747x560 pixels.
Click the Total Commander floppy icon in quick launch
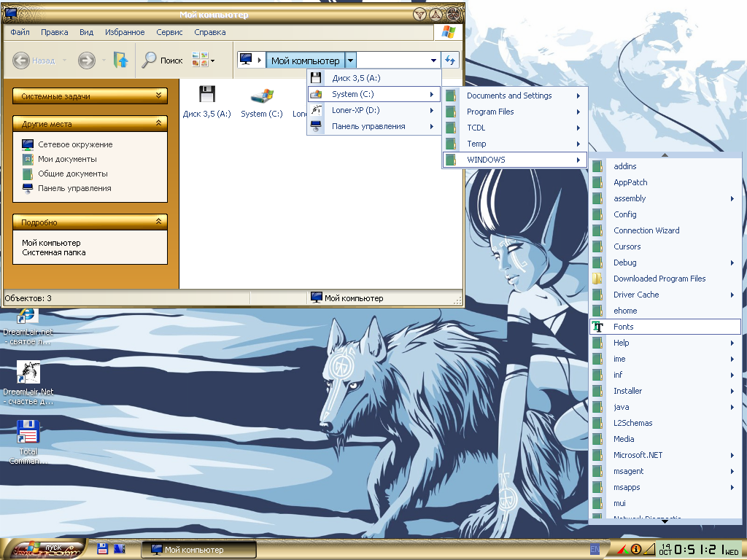click(103, 548)
